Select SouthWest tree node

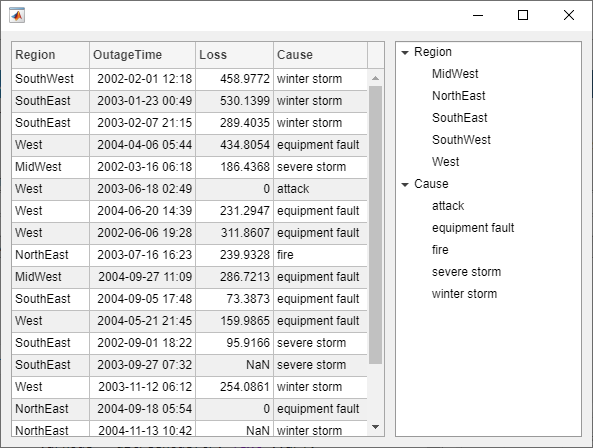click(461, 140)
